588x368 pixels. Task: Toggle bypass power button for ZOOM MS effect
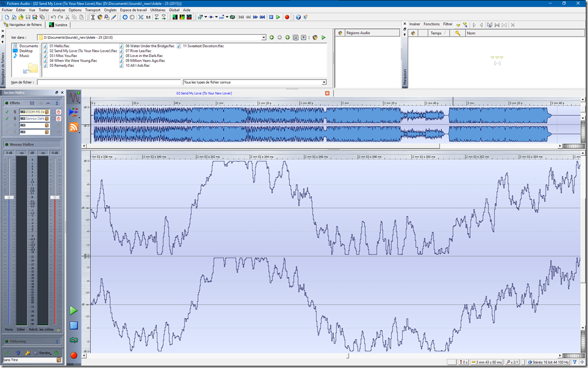[x=58, y=111]
